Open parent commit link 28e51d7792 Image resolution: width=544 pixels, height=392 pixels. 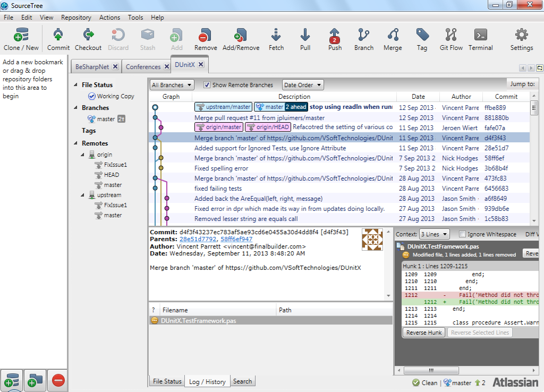tap(198, 239)
